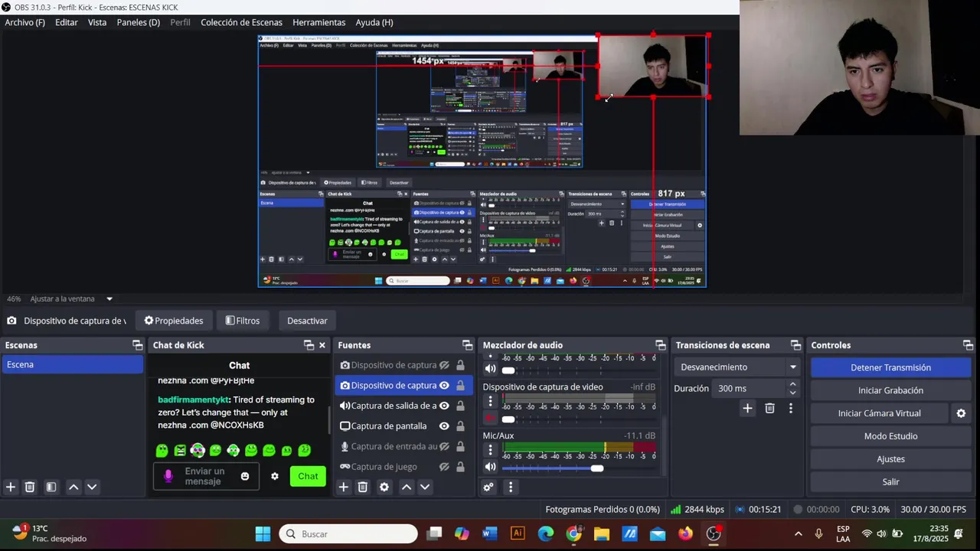The image size is (980, 551).
Task: Open the Paneles menu
Action: point(139,22)
